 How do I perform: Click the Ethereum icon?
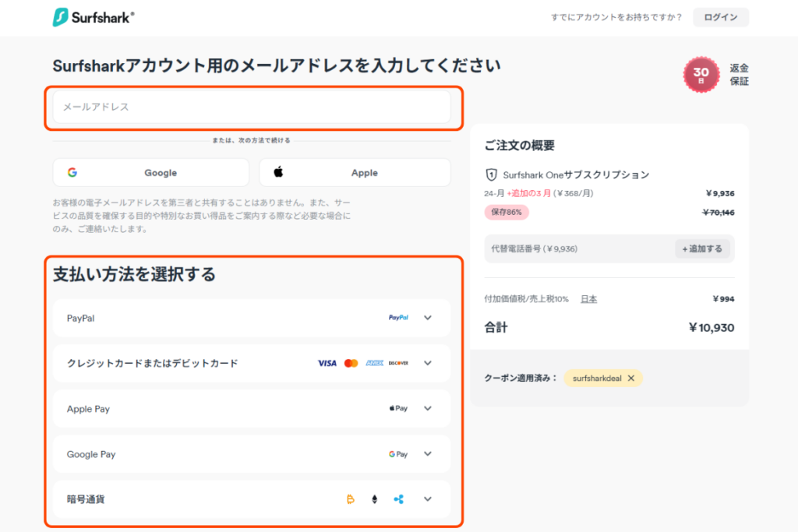pos(374,499)
